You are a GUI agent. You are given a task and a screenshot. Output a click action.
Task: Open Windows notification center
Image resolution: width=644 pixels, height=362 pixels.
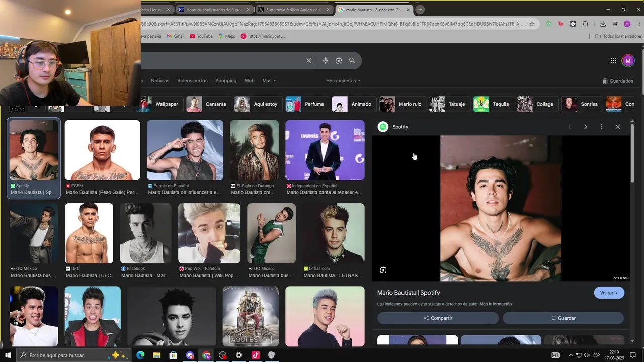point(633,355)
